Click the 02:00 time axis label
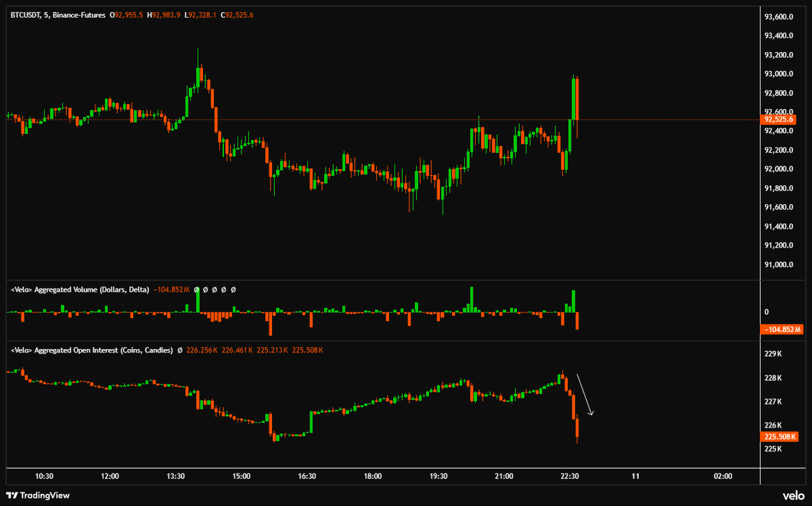 click(x=723, y=476)
